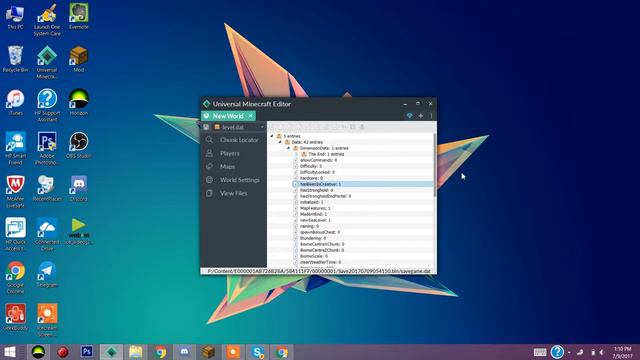Screen dimensions: 640x360
Task: Collapse the DimensionData node
Action: 288,148
